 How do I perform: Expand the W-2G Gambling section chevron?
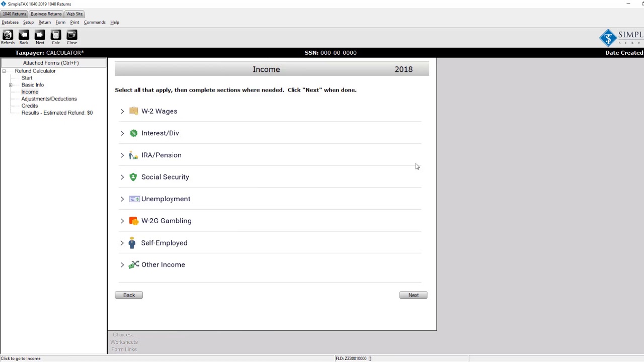point(122,221)
